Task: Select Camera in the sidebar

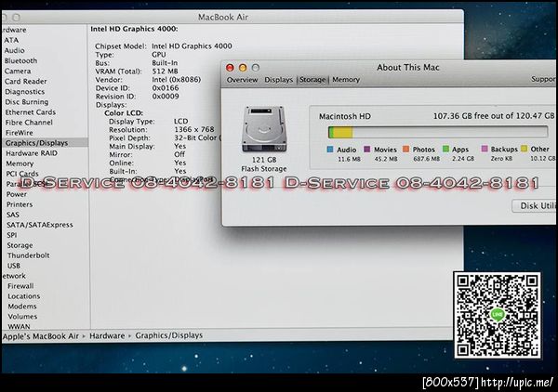Action: 18,72
